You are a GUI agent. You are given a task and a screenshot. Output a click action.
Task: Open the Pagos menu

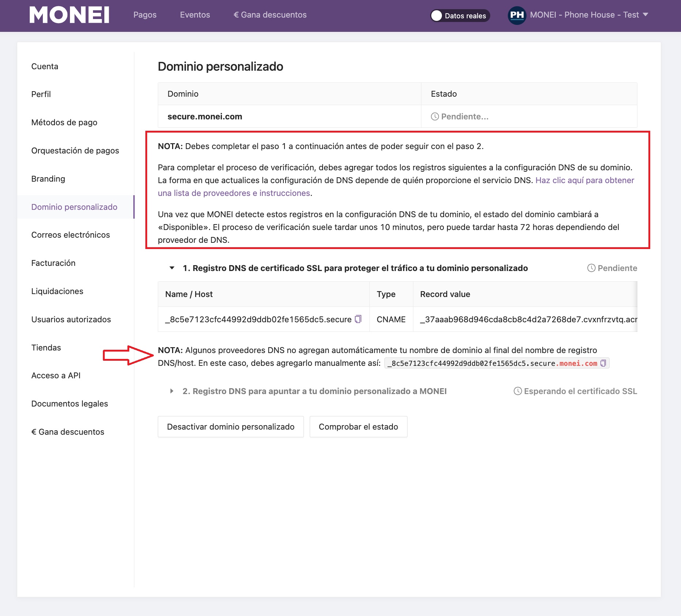tap(145, 15)
